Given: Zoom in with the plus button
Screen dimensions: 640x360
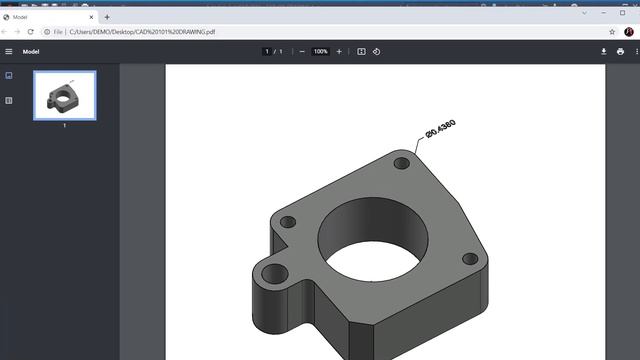Looking at the screenshot, I should tap(339, 51).
